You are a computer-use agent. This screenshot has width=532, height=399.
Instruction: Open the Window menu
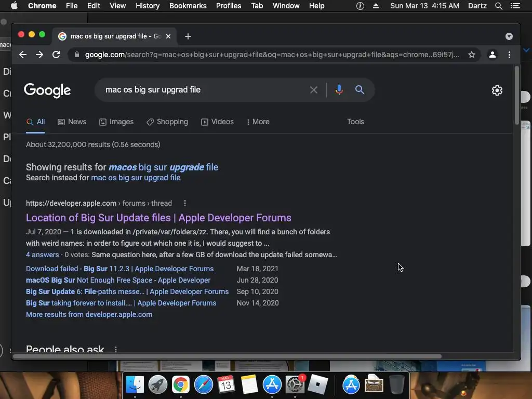coord(286,6)
